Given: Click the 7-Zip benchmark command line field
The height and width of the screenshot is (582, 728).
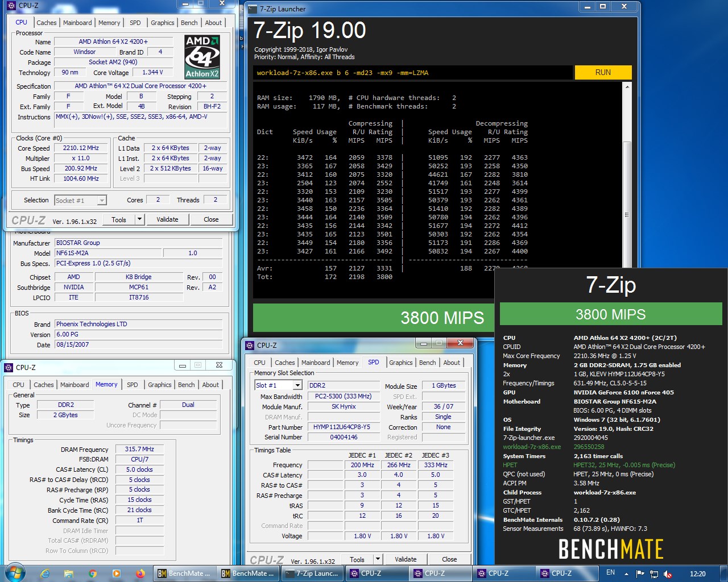Looking at the screenshot, I should [413, 73].
